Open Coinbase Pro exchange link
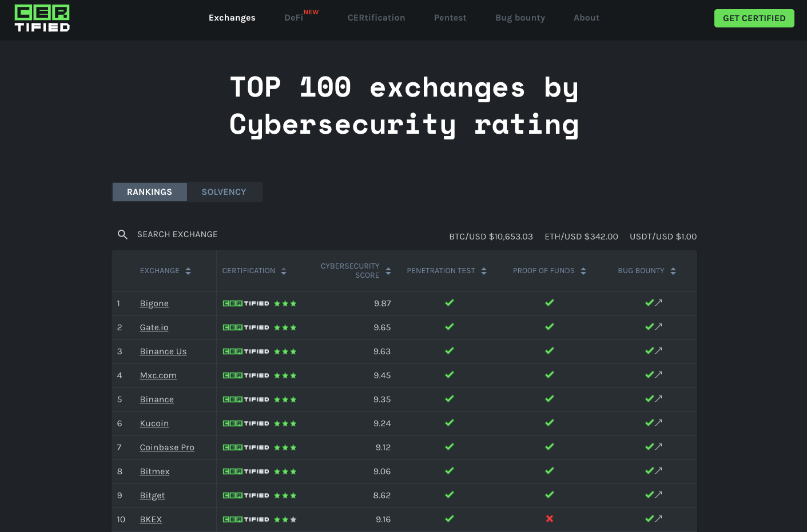This screenshot has height=532, width=807. (167, 447)
